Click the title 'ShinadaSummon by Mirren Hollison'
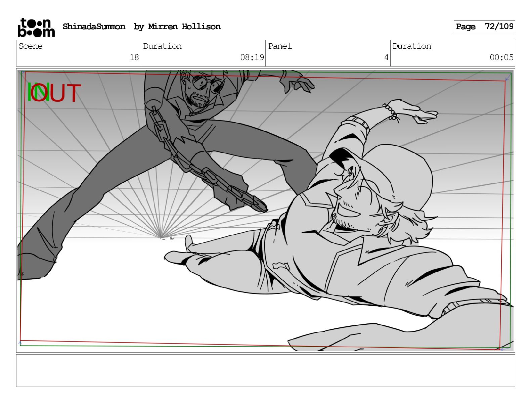 tap(141, 27)
